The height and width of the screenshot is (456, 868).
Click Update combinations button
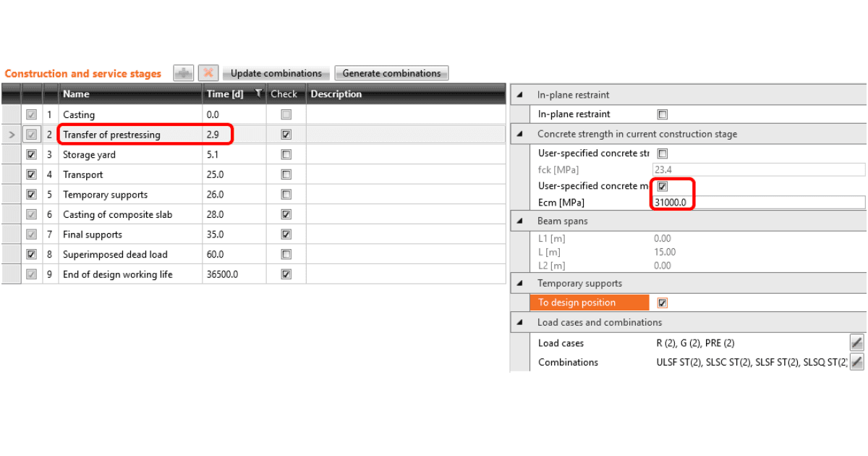click(x=276, y=73)
